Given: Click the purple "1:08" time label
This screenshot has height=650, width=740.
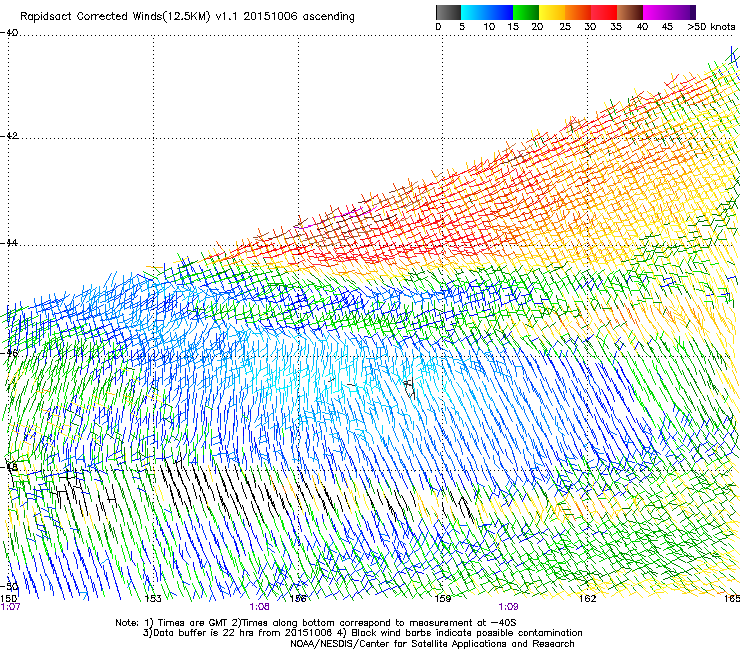Looking at the screenshot, I should point(260,607).
